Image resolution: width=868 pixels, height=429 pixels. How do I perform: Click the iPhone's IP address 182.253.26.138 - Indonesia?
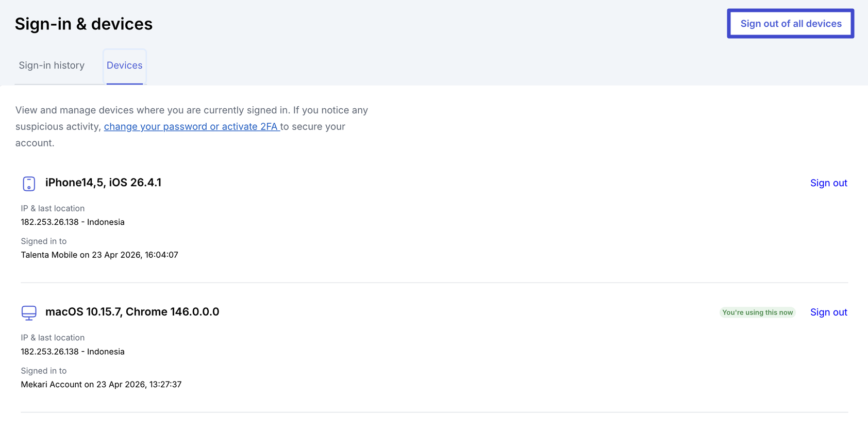tap(73, 222)
